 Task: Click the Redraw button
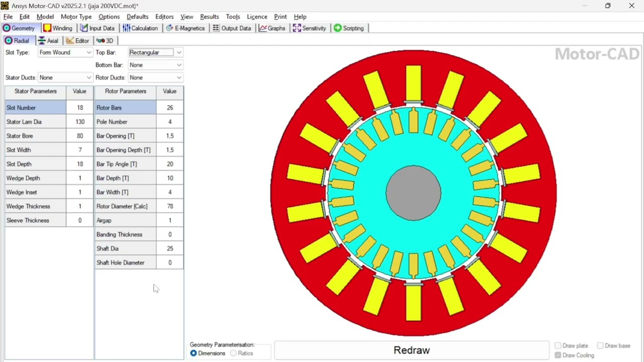[412, 350]
